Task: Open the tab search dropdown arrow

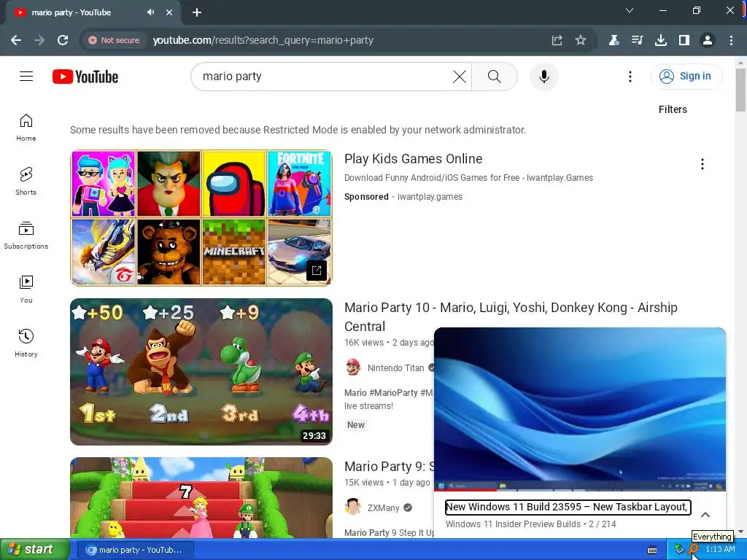Action: click(630, 10)
